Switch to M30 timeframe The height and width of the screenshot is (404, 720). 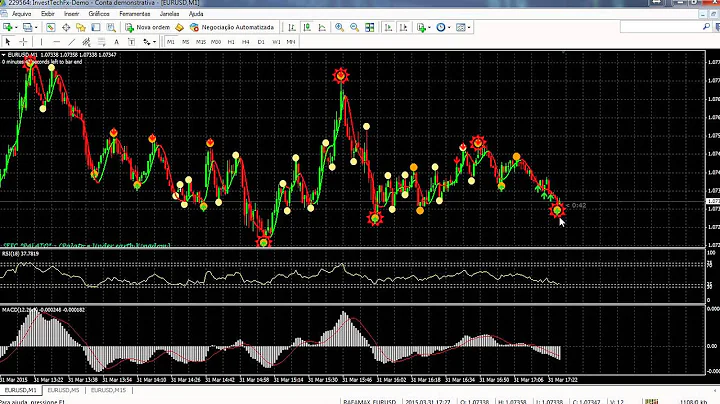click(216, 42)
